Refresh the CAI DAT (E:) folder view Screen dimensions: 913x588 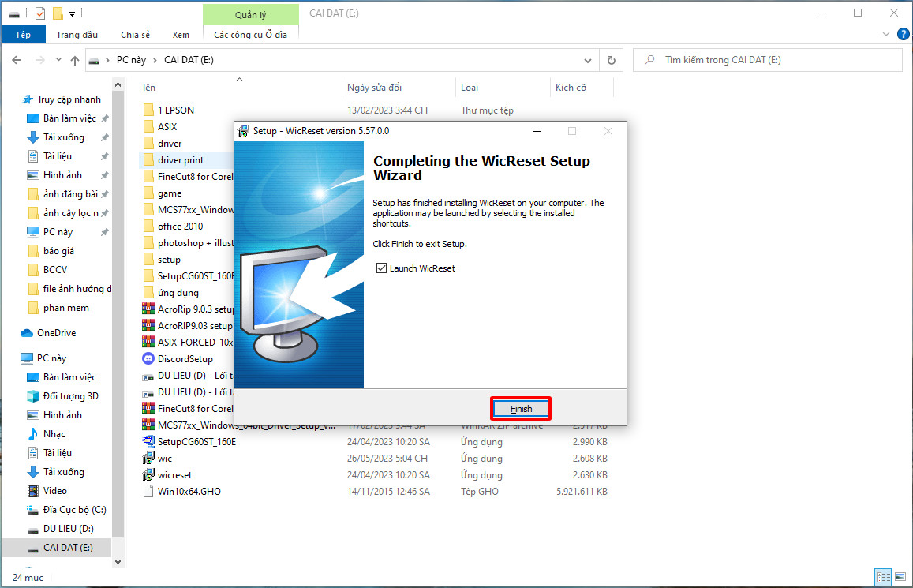pyautogui.click(x=612, y=60)
